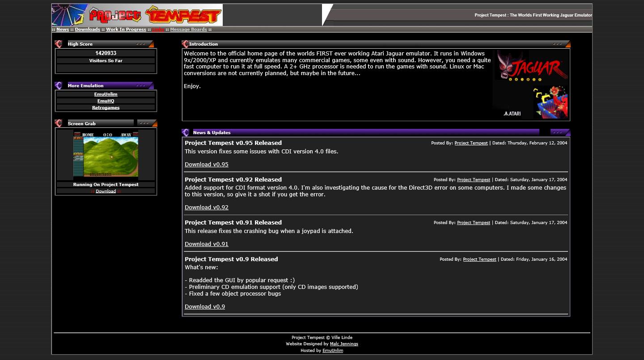Click the date 'Thursday, February 12, 2004'
Image resolution: width=644 pixels, height=360 pixels.
click(x=537, y=143)
